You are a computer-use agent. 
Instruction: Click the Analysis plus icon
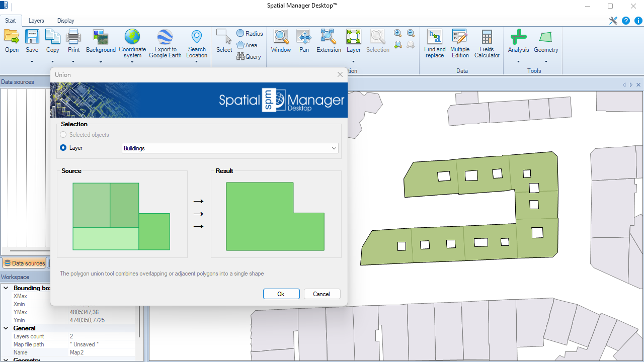(x=518, y=37)
